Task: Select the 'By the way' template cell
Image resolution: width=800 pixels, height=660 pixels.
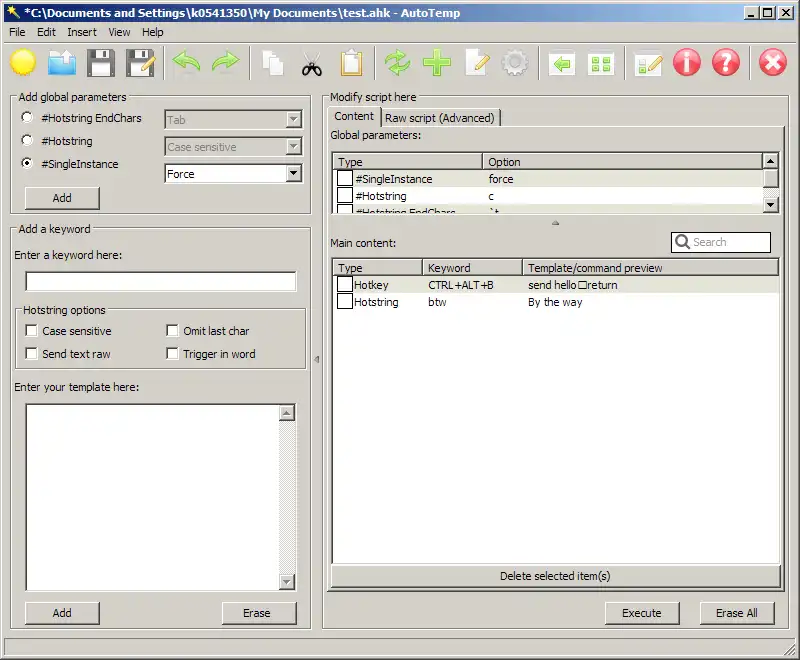Action: pyautogui.click(x=555, y=302)
